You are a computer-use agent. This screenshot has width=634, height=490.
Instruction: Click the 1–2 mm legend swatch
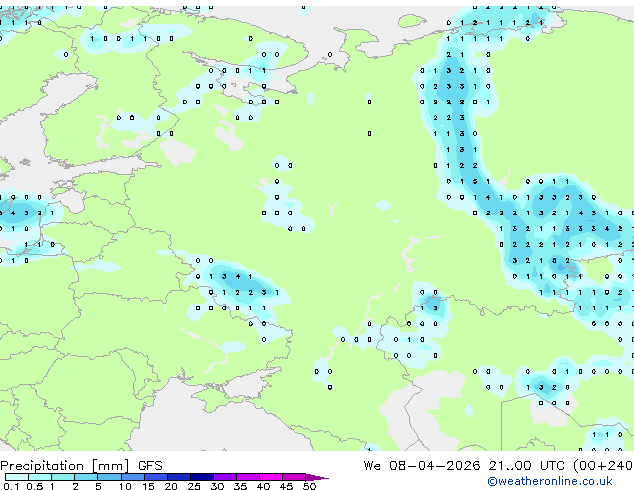coord(63,477)
